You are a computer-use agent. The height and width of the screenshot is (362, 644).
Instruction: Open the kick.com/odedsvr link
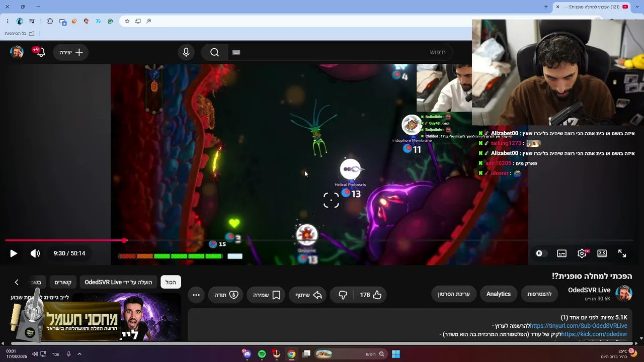[x=594, y=334]
